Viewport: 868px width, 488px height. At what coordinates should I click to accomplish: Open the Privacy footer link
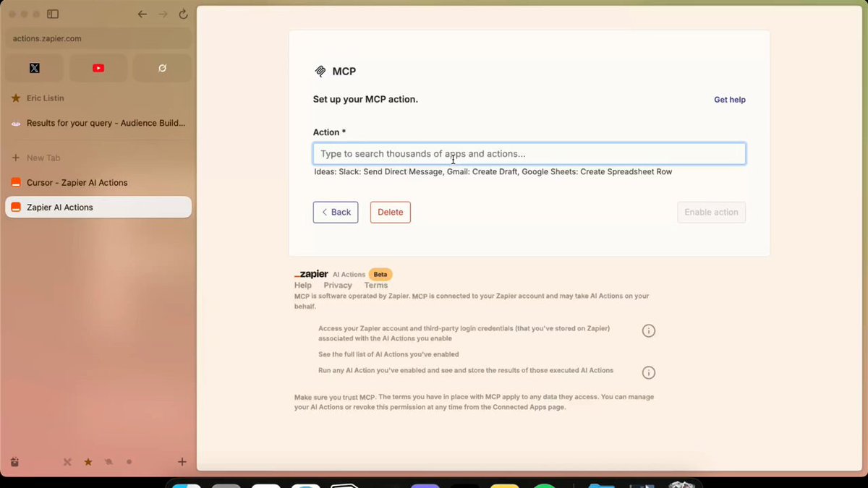(x=338, y=286)
